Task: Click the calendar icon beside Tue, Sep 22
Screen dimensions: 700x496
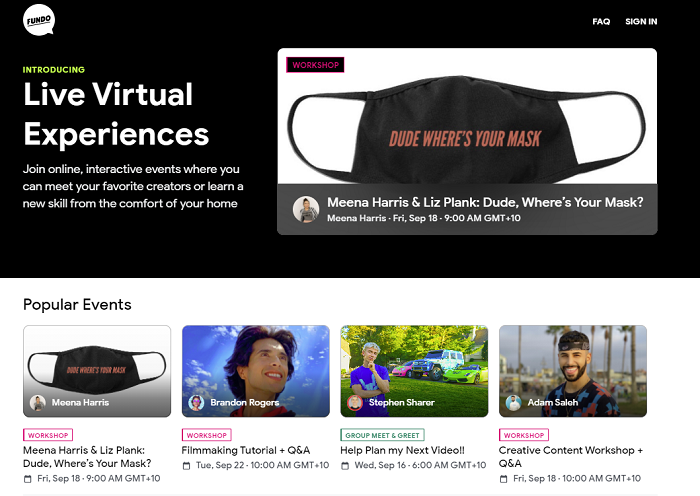Action: 187,466
